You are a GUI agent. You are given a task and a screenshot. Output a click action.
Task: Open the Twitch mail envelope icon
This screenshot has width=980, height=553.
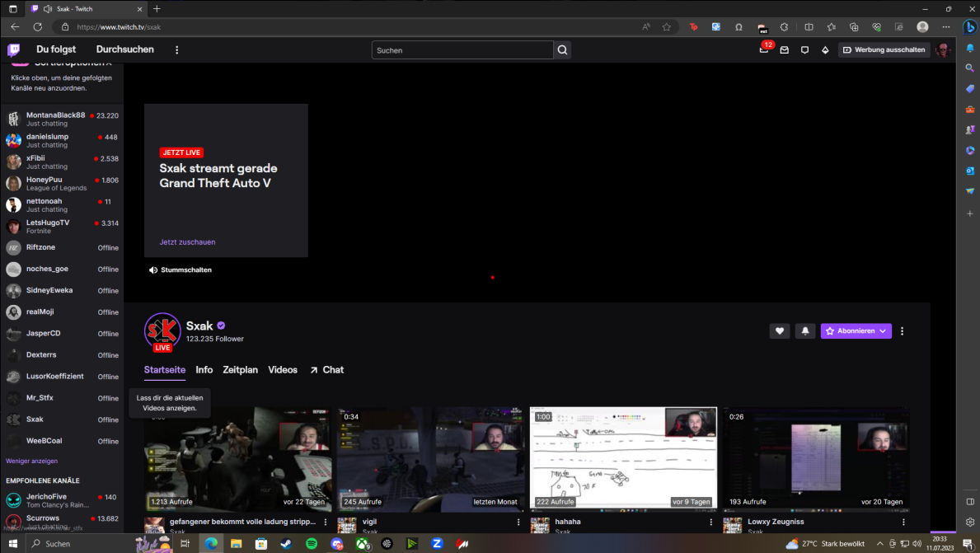click(784, 50)
